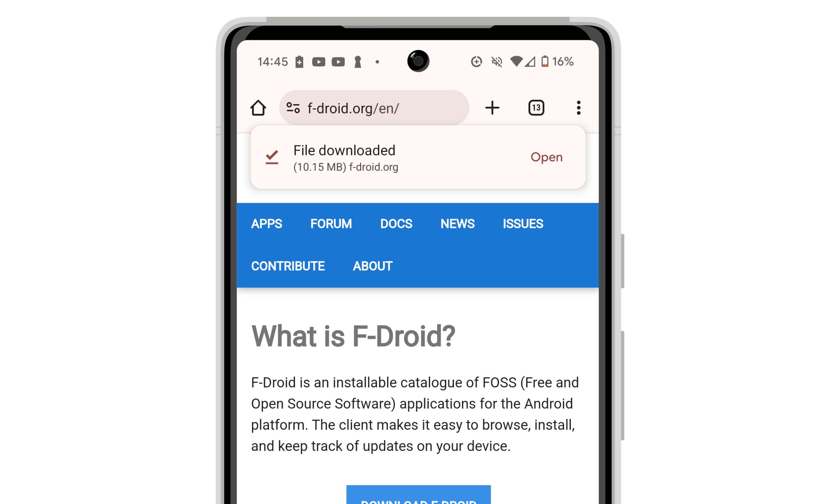The height and width of the screenshot is (504, 840).
Task: Tap the new tab plus button
Action: (x=492, y=108)
